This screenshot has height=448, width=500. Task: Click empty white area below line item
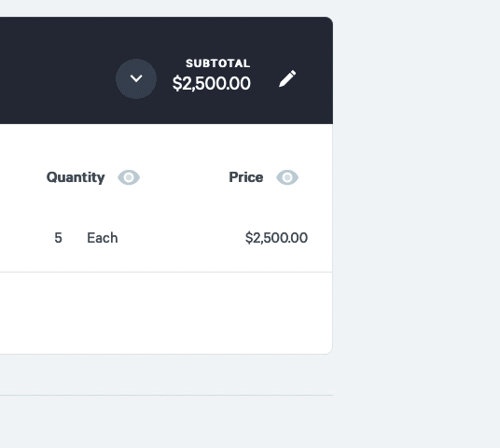(166, 313)
